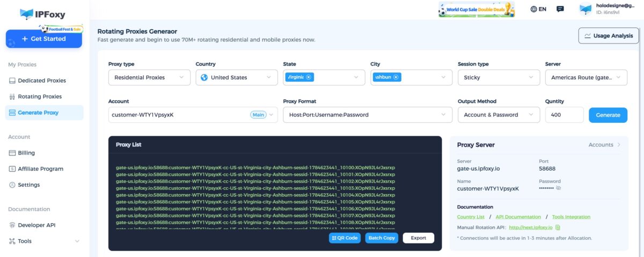Expand the Tools sidebar menu
The height and width of the screenshot is (257, 644).
[x=44, y=241]
